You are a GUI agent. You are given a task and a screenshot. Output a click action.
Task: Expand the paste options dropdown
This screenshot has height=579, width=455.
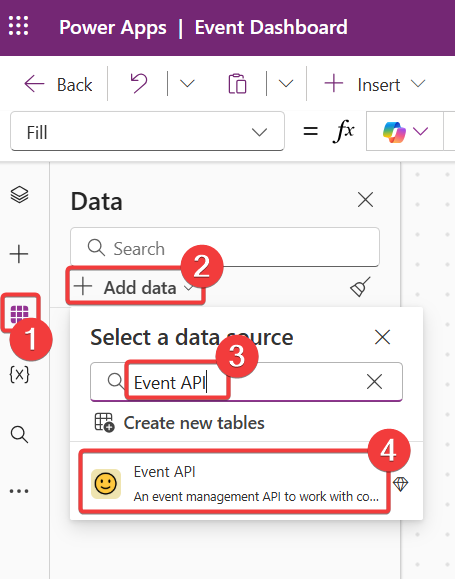tap(286, 84)
